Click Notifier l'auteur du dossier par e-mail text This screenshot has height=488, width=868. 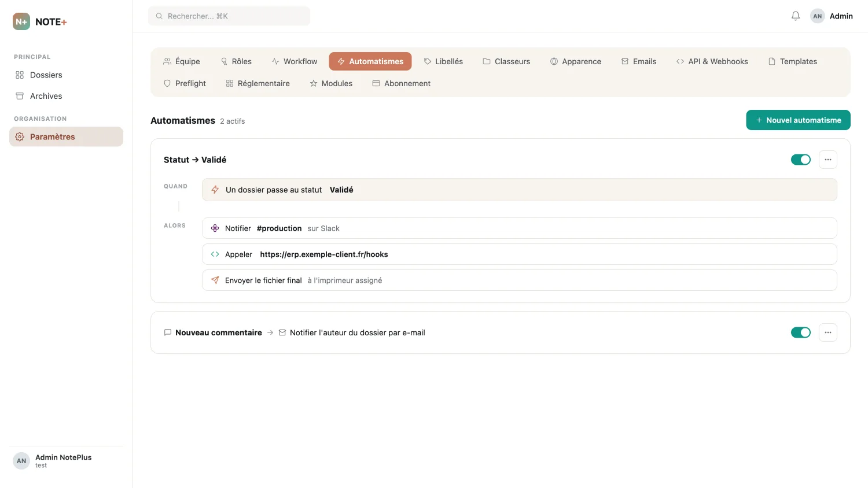point(358,332)
